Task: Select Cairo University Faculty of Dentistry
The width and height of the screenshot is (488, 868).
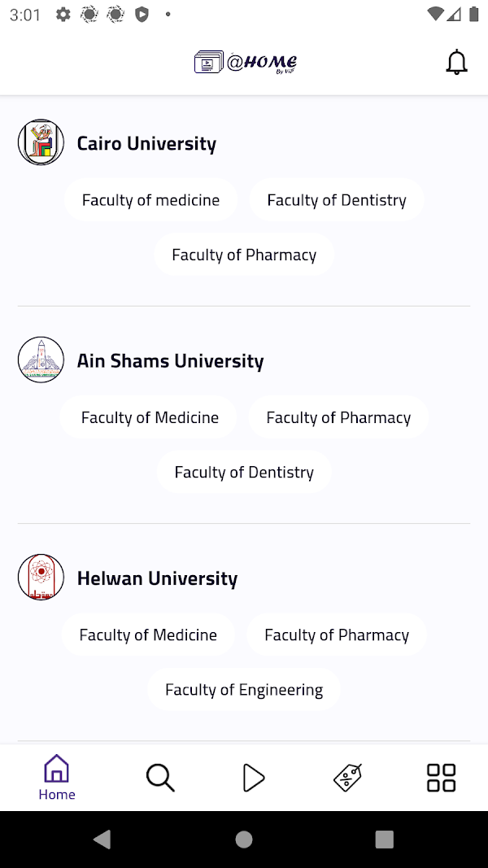Action: coord(337,200)
